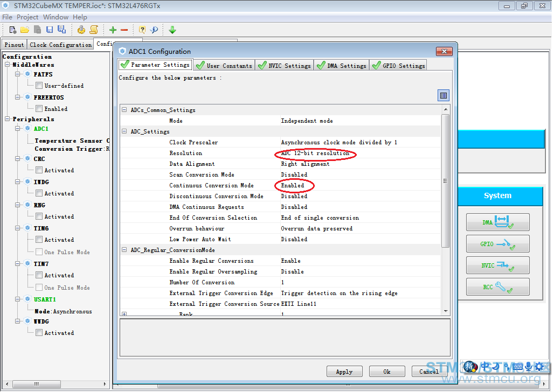Open the GPIO Settings tab
Viewport: 554px width, 392px height.
coord(399,65)
